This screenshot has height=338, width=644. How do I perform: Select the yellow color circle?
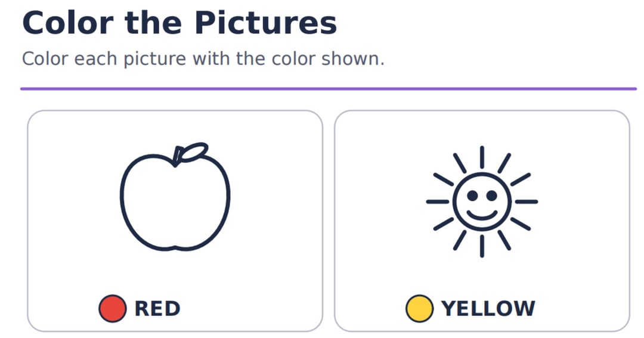click(419, 308)
